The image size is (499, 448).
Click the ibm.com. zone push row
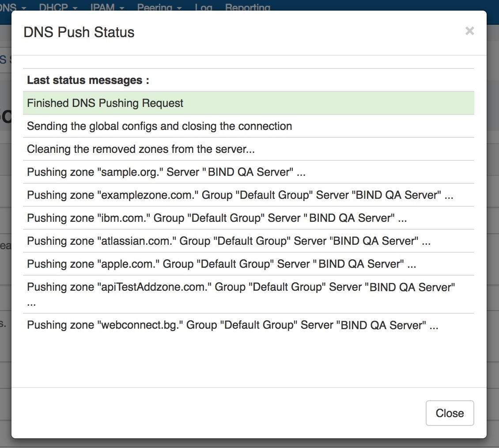(x=217, y=218)
